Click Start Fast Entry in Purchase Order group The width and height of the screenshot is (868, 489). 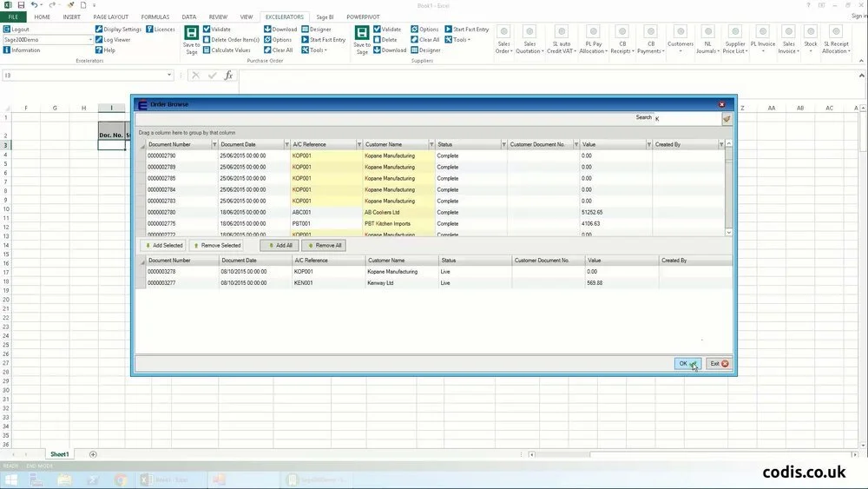coord(323,40)
